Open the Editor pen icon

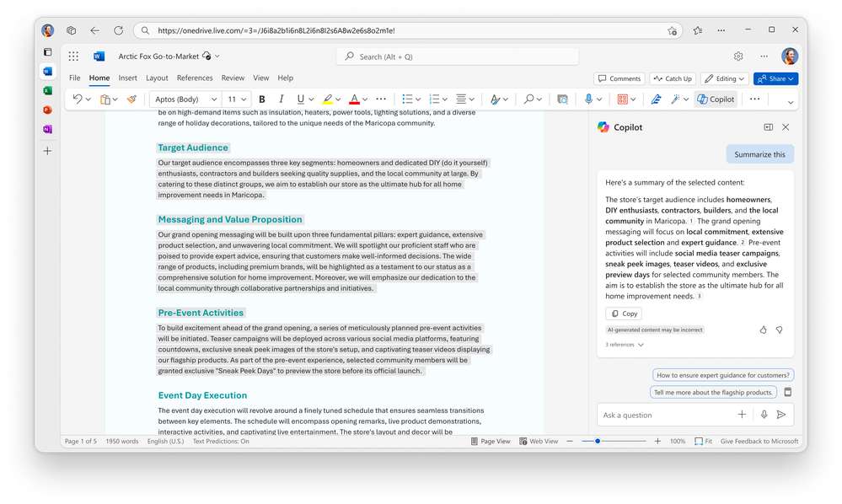656,99
